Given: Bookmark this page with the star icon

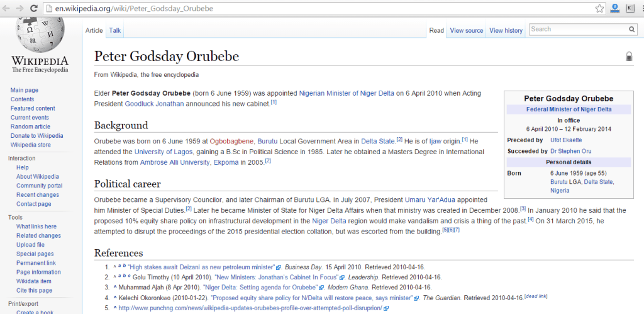Looking at the screenshot, I should pyautogui.click(x=599, y=8).
